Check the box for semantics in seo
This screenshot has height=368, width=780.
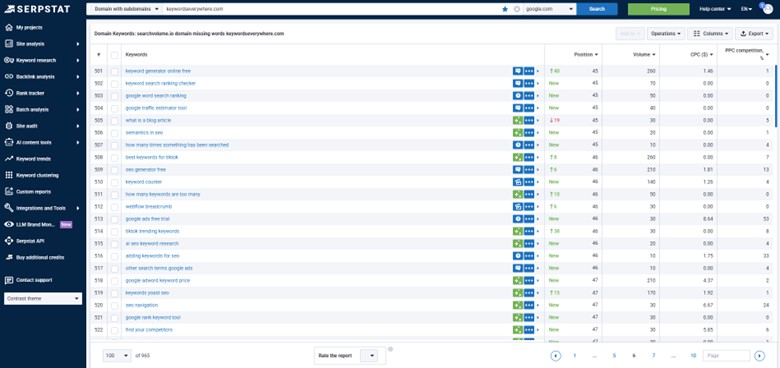click(114, 133)
